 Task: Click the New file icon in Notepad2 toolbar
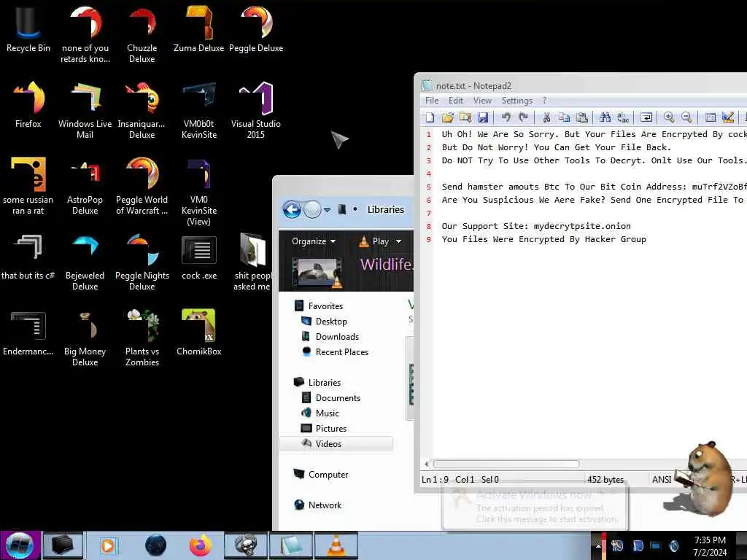[430, 117]
